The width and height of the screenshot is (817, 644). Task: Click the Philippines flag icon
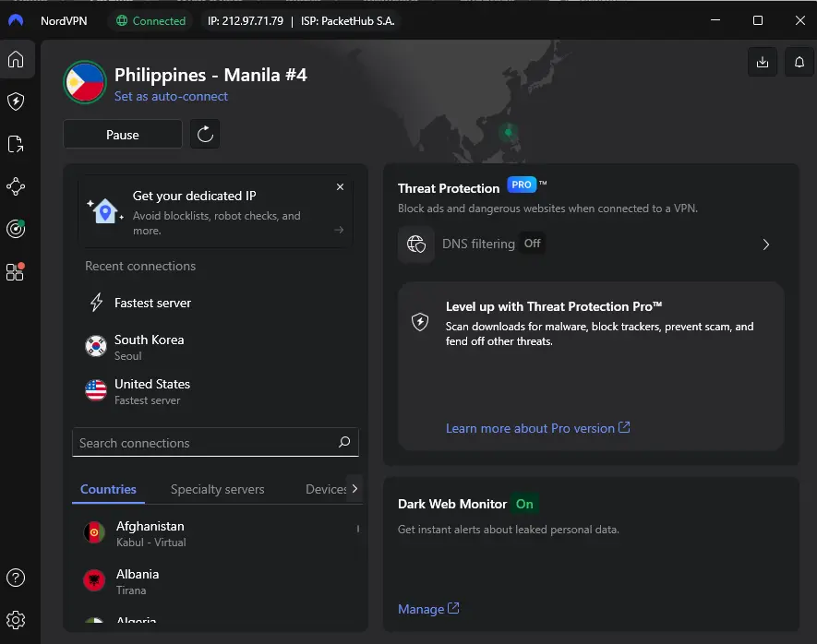tap(85, 82)
